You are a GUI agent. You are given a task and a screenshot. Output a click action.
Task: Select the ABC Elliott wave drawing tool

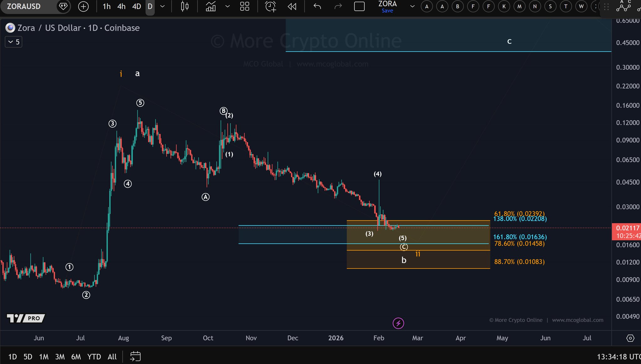point(623,6)
